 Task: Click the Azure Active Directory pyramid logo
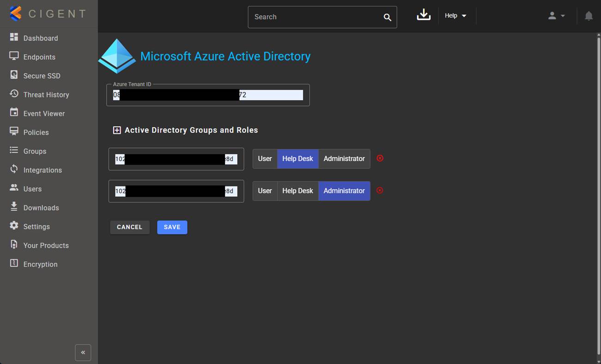(117, 56)
